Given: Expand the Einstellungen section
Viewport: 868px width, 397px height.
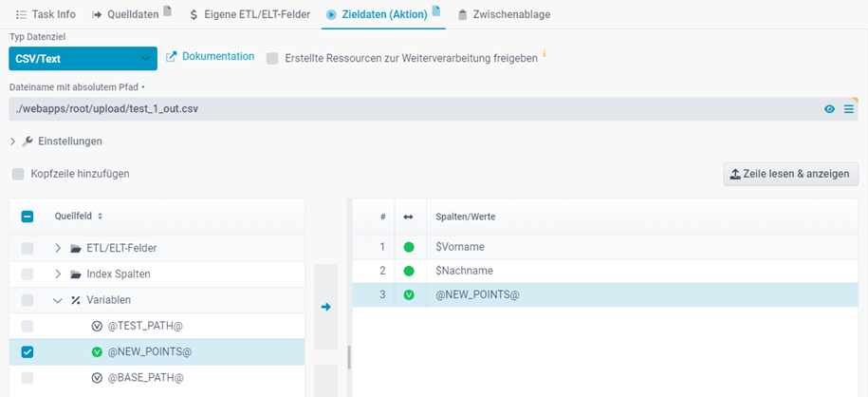Looking at the screenshot, I should coord(13,142).
